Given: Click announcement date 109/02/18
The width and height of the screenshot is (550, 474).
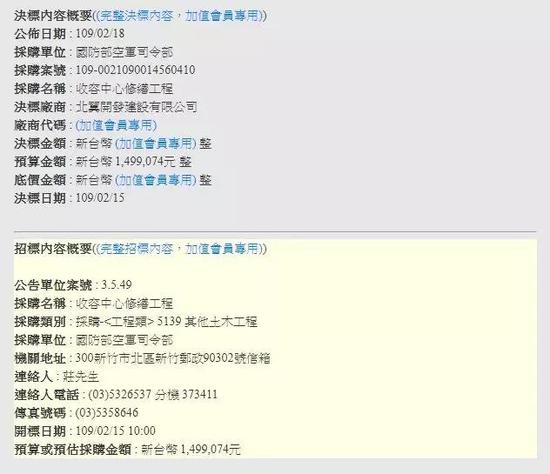Looking at the screenshot, I should pyautogui.click(x=100, y=34).
